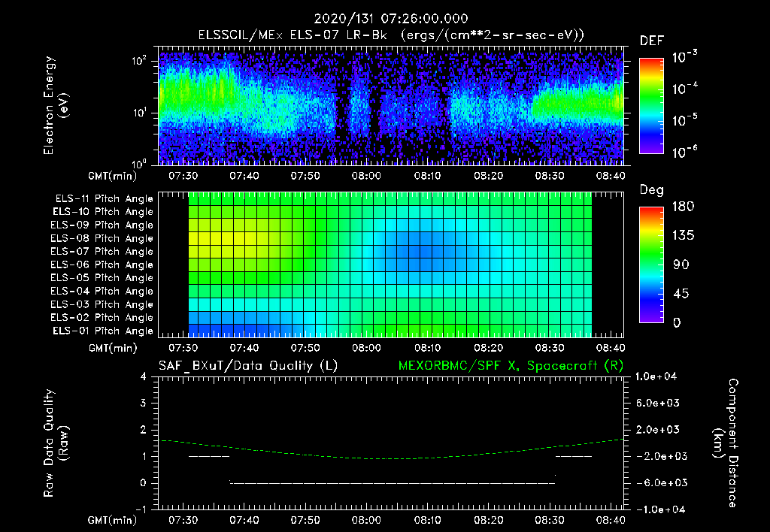The image size is (770, 532).
Task: Click GMT(min) label under data quality panel
Action: pyautogui.click(x=113, y=521)
